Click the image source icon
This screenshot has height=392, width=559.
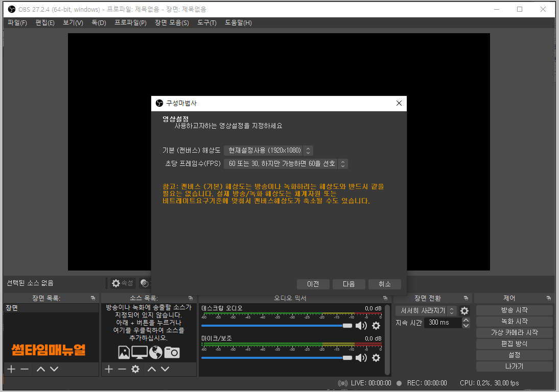coord(124,353)
